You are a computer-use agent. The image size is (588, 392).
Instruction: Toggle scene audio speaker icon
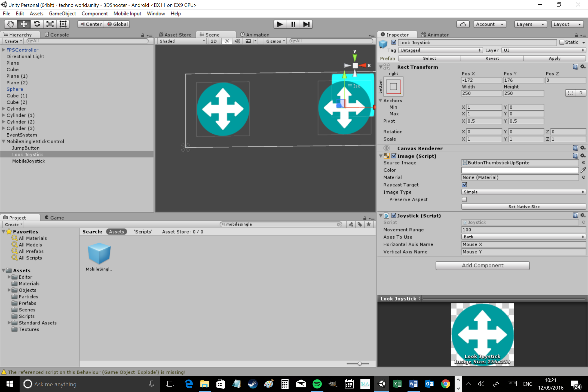click(x=237, y=41)
